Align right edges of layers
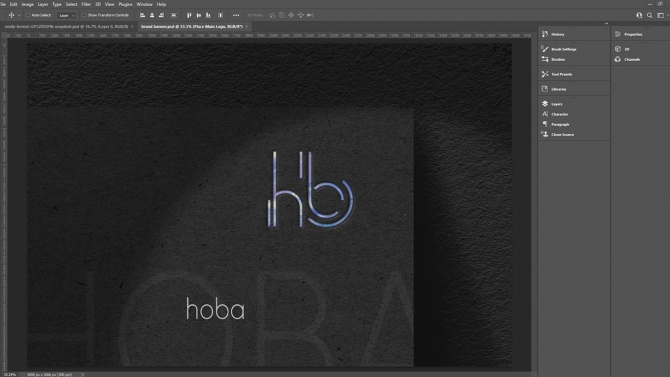The image size is (670, 377). click(161, 15)
